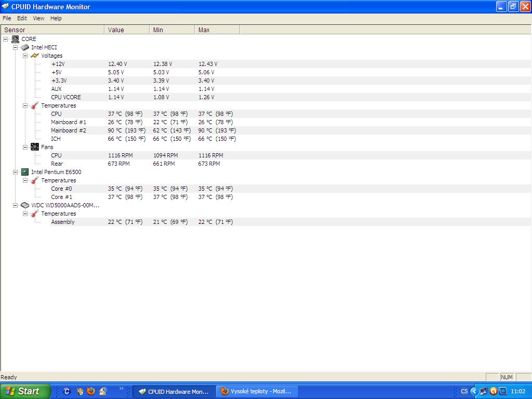Select the Core #1 row
Image resolution: width=532 pixels, height=399 pixels.
[x=290, y=197]
